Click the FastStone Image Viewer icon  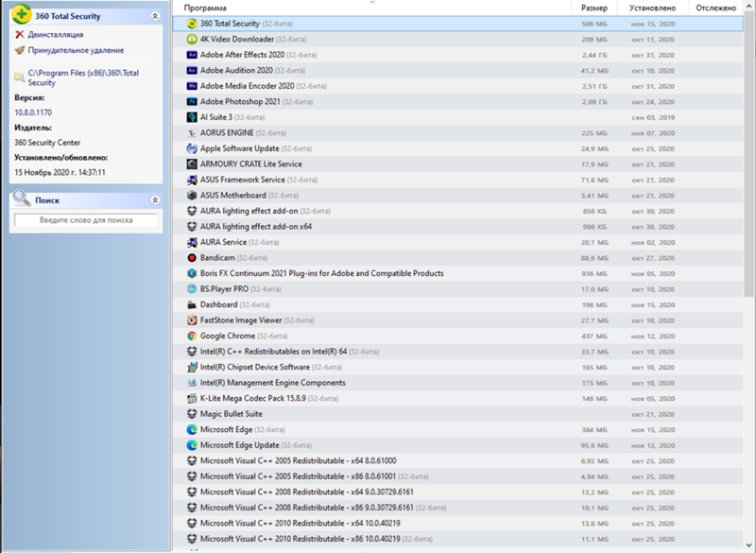click(x=192, y=320)
